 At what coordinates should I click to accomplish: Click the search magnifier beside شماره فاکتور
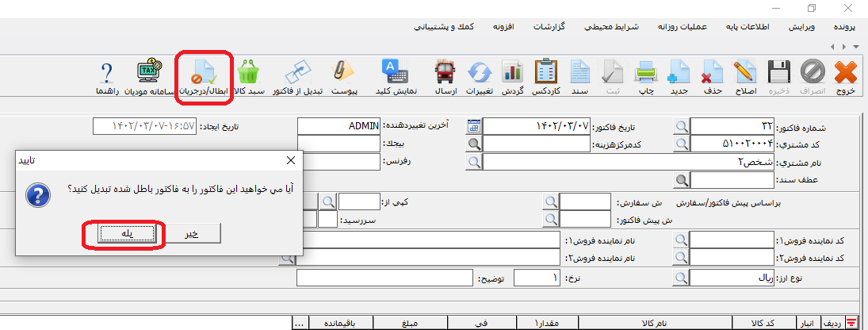pos(682,125)
